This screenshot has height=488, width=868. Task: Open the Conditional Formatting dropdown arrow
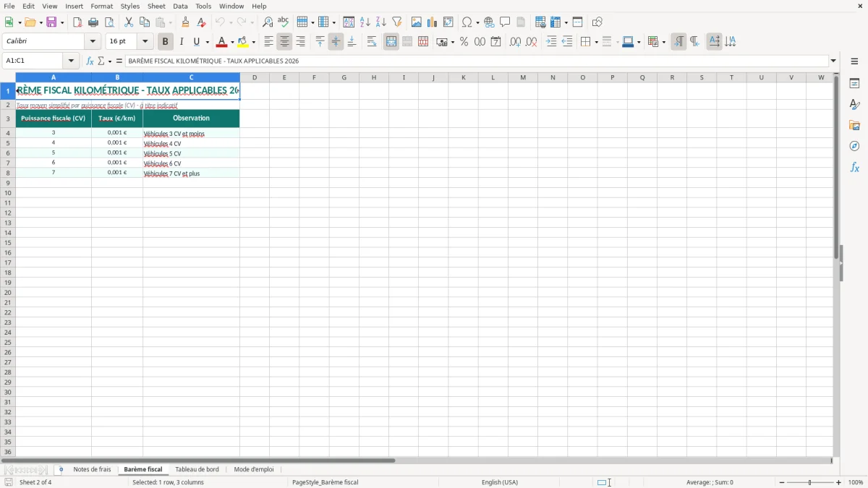(664, 43)
